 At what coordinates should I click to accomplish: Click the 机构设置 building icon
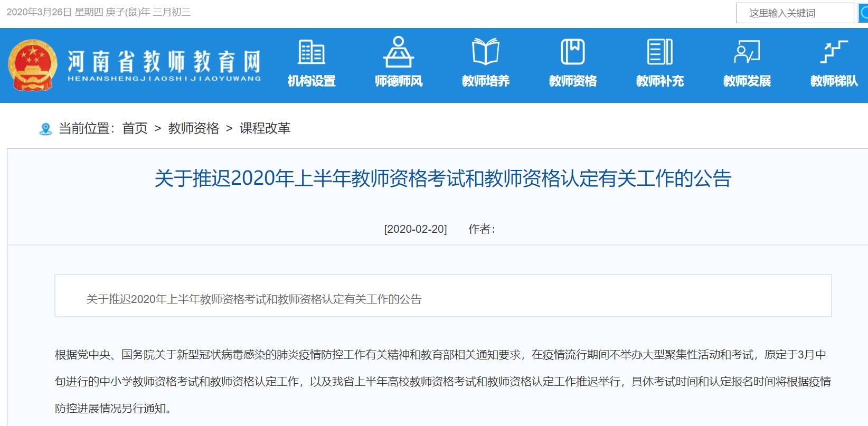click(312, 52)
